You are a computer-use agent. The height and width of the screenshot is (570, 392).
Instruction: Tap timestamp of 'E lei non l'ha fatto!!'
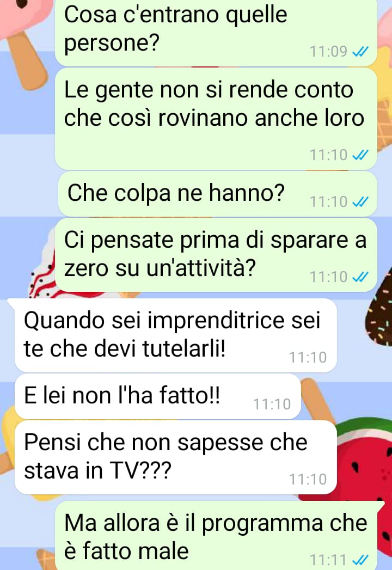[x=272, y=404]
